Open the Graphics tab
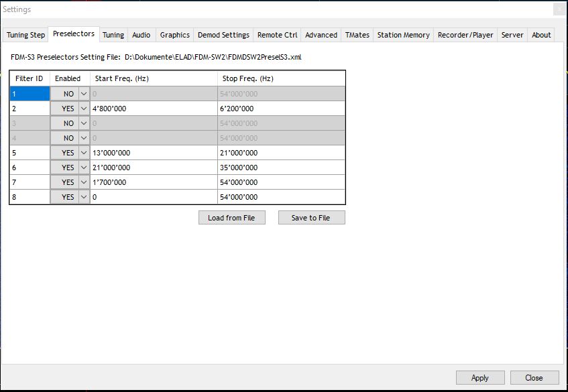Screen dimensions: 568x392 coord(174,35)
